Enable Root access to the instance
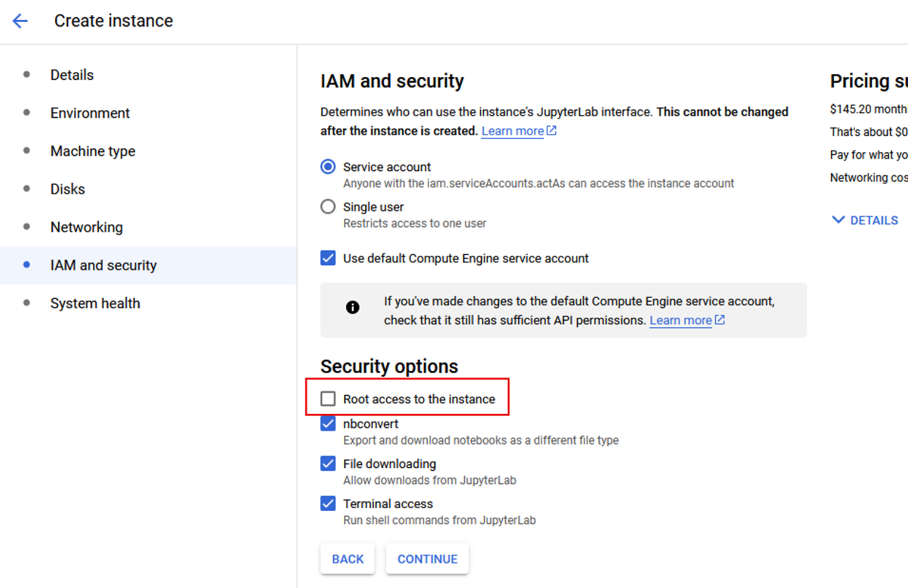 tap(328, 398)
